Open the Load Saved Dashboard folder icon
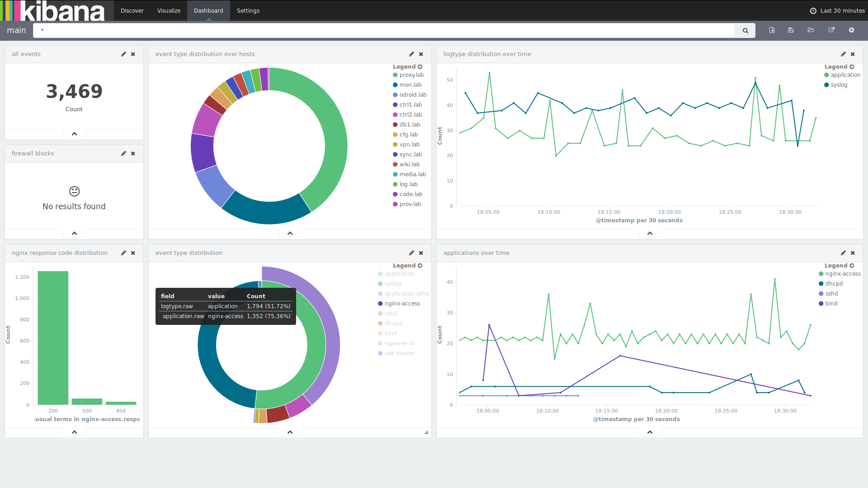This screenshot has height=488, width=868. tap(811, 30)
